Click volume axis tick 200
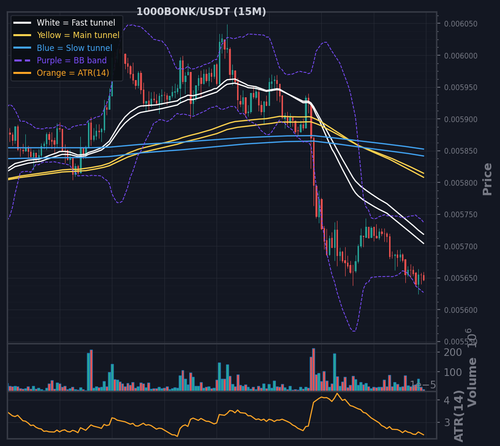This screenshot has width=500, height=446. pyautogui.click(x=453, y=352)
